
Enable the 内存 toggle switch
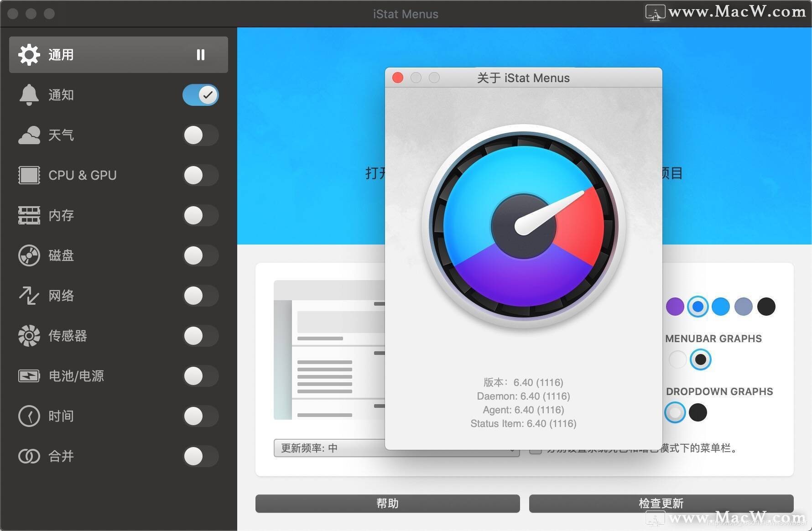click(201, 215)
